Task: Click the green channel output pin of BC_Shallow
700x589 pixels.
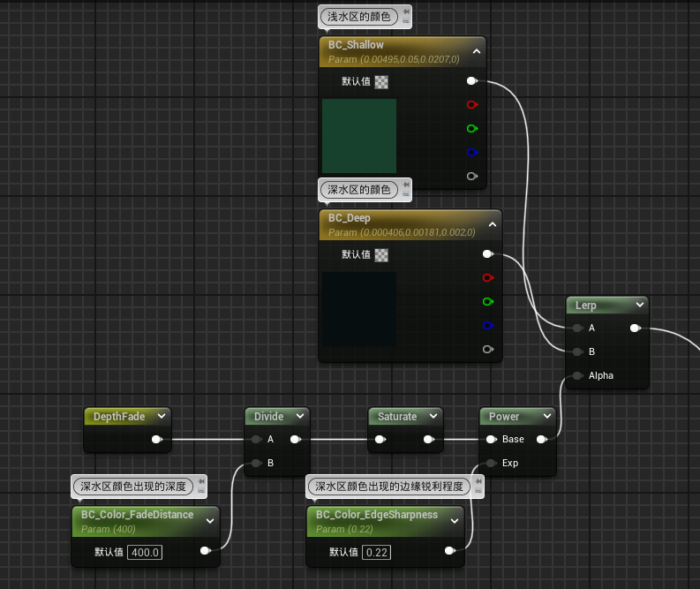Action: pos(471,128)
